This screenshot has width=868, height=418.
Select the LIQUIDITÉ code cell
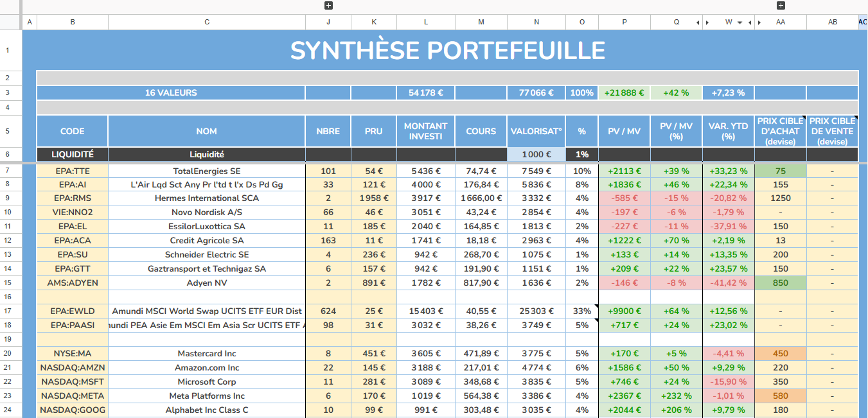[73, 155]
